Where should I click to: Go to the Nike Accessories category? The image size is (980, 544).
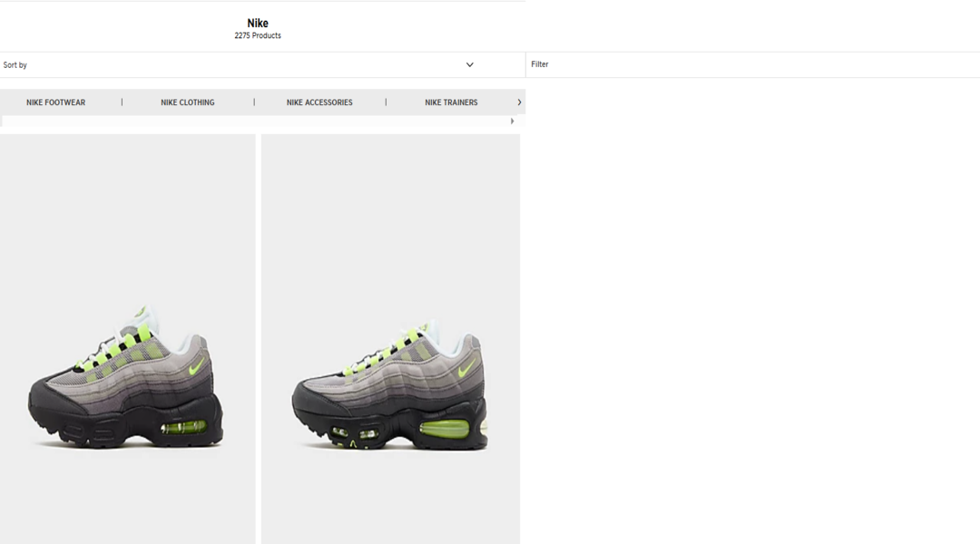[319, 102]
